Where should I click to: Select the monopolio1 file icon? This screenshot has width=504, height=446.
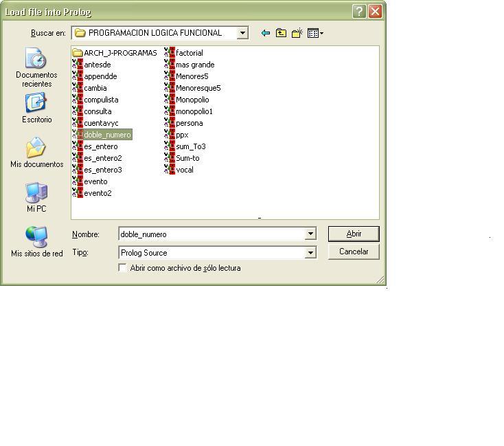170,111
